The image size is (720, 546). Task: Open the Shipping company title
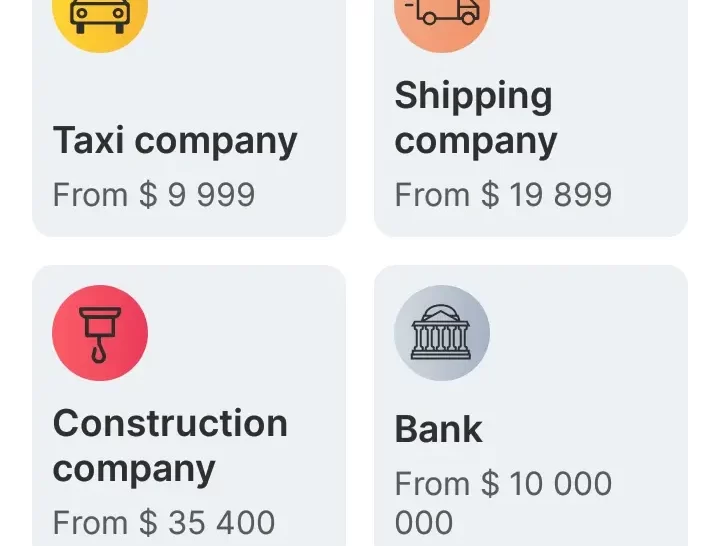click(x=475, y=118)
